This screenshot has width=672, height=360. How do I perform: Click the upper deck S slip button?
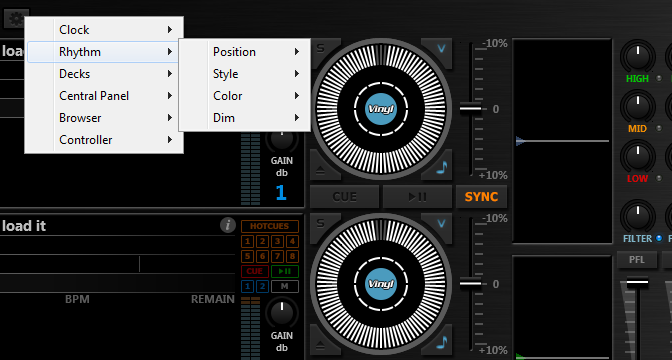[321, 48]
